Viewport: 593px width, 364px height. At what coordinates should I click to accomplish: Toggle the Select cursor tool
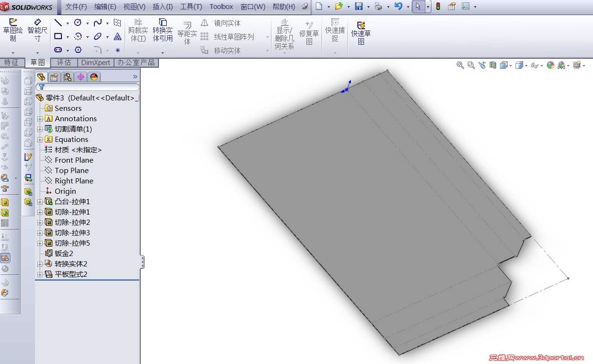click(x=418, y=7)
